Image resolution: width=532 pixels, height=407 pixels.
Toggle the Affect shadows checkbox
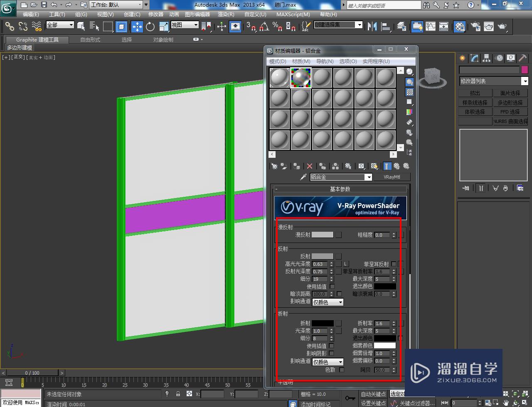[331, 353]
